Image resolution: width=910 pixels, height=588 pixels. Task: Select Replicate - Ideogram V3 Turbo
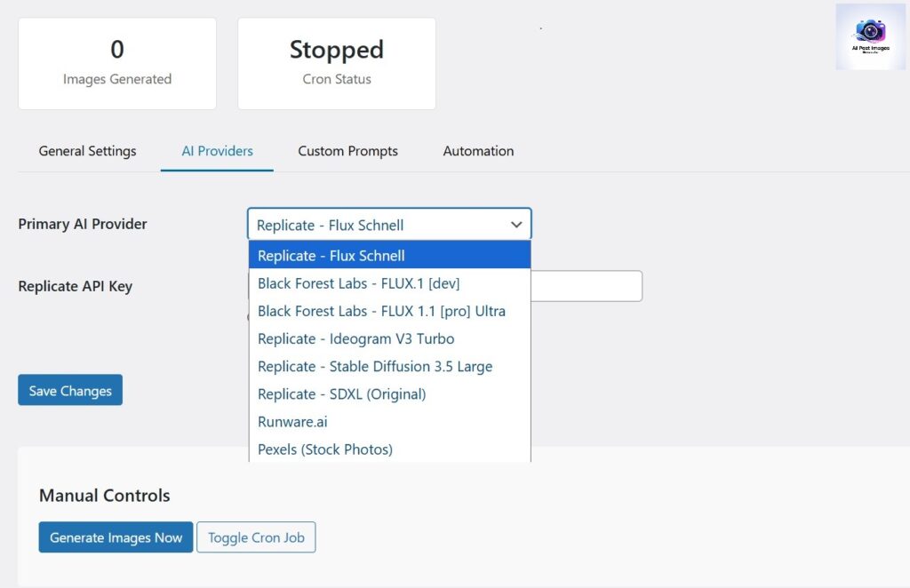click(389, 338)
